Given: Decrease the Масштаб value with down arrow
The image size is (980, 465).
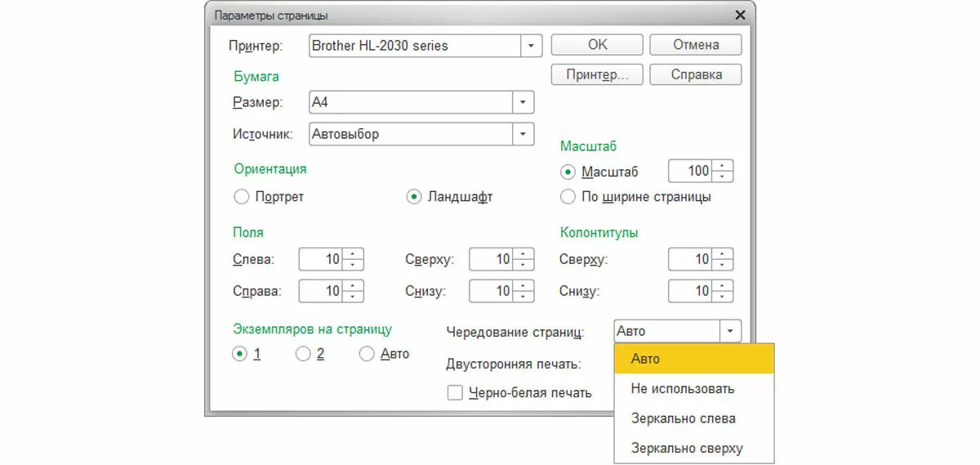Looking at the screenshot, I should [x=723, y=177].
